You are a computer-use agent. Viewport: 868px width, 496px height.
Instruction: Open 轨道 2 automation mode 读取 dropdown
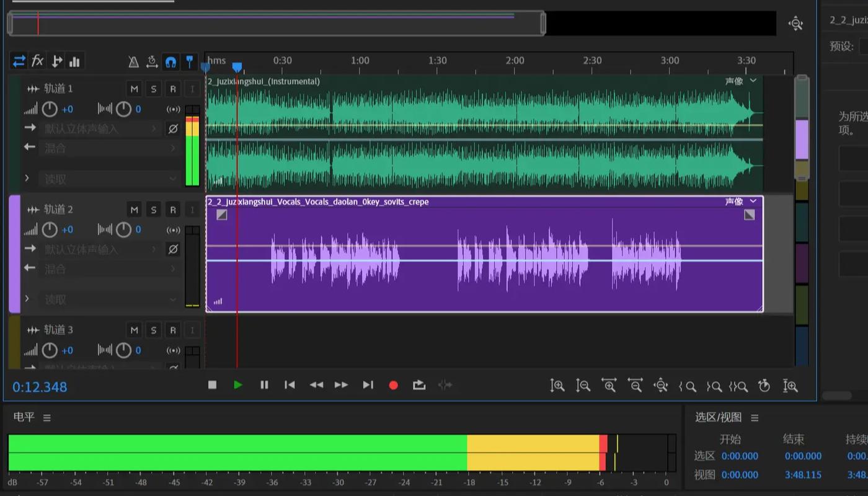point(110,299)
